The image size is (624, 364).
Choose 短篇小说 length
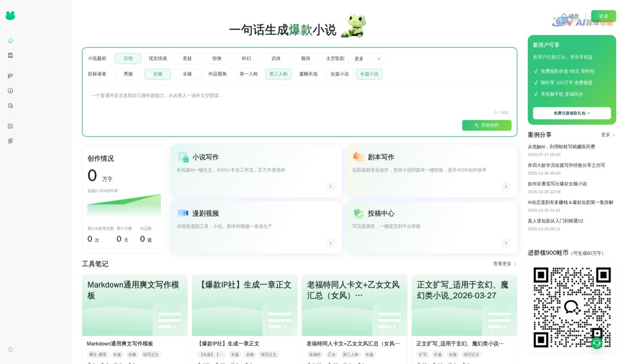pyautogui.click(x=340, y=74)
